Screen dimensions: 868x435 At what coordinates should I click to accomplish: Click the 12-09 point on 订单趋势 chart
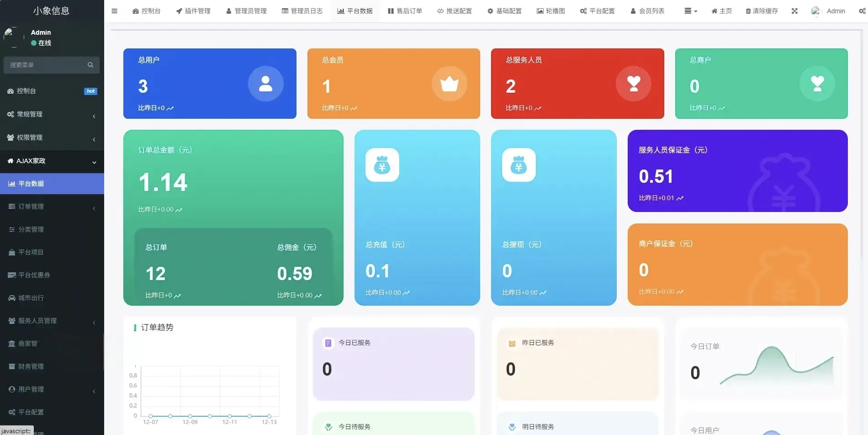pos(190,416)
